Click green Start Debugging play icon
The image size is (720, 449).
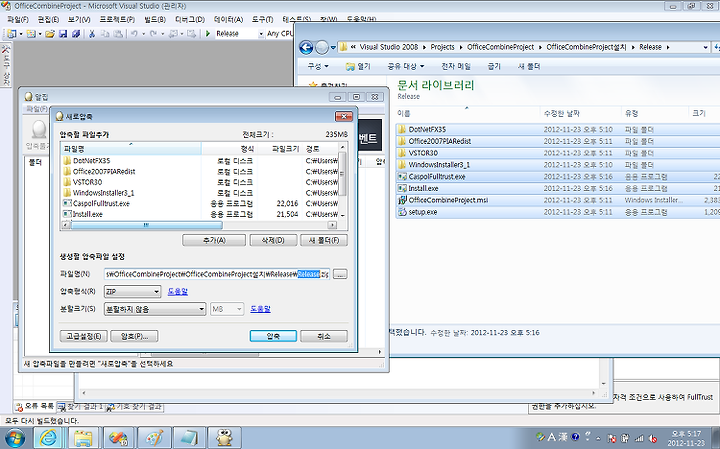click(208, 34)
